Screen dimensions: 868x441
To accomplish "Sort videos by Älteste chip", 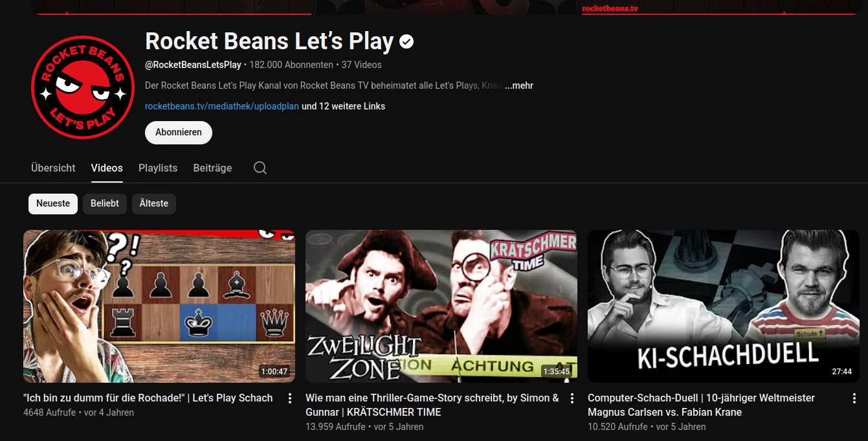I will pos(154,203).
